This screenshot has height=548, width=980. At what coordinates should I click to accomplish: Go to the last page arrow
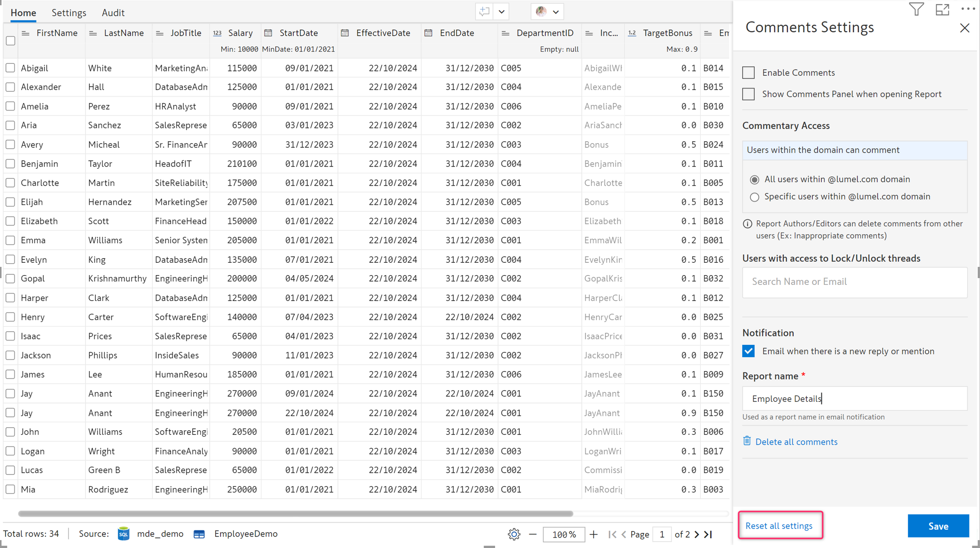(x=708, y=534)
